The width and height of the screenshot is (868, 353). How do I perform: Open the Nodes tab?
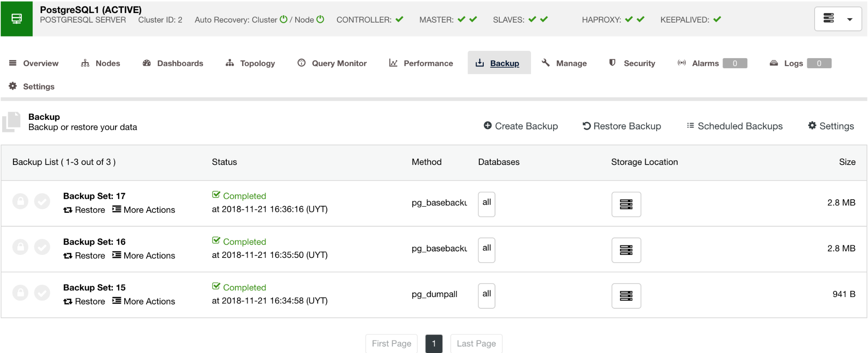101,63
